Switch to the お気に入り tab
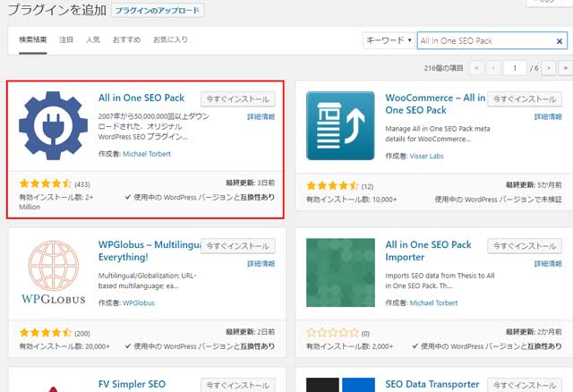This screenshot has height=392, width=573. coord(170,39)
